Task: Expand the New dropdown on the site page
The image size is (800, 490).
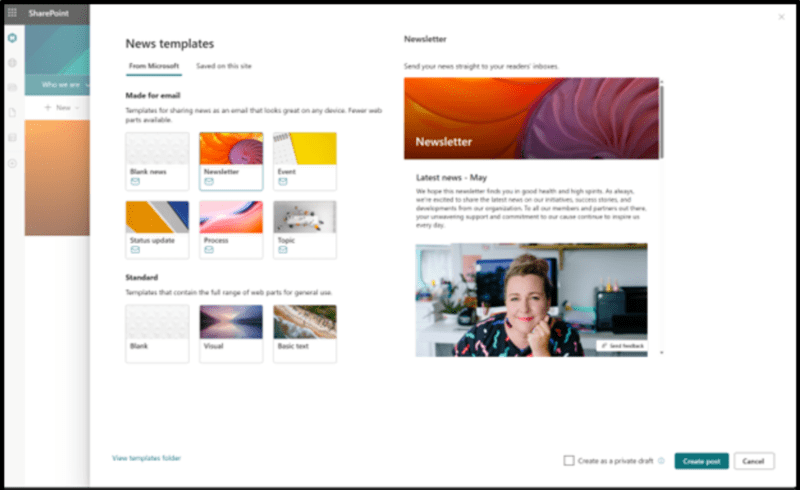Action: [62, 108]
